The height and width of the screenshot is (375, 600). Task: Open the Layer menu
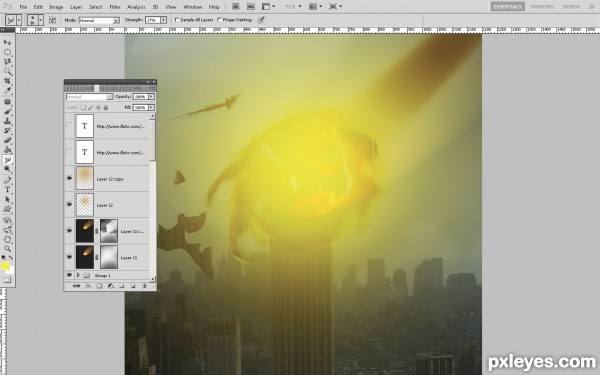point(76,7)
